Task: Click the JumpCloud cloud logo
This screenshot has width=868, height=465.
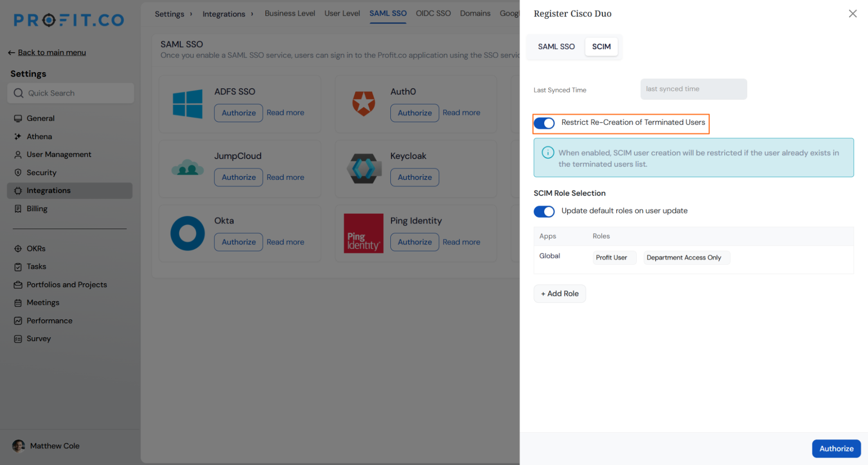Action: click(188, 167)
